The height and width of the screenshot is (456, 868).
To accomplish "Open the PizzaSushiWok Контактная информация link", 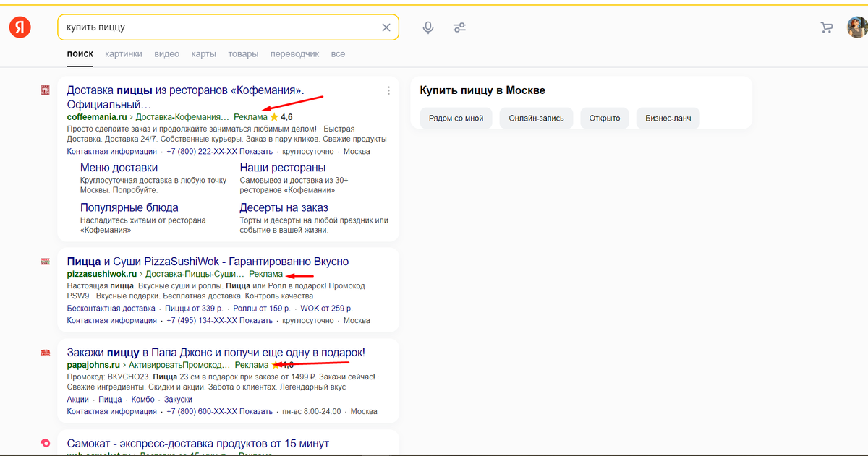I will click(112, 320).
